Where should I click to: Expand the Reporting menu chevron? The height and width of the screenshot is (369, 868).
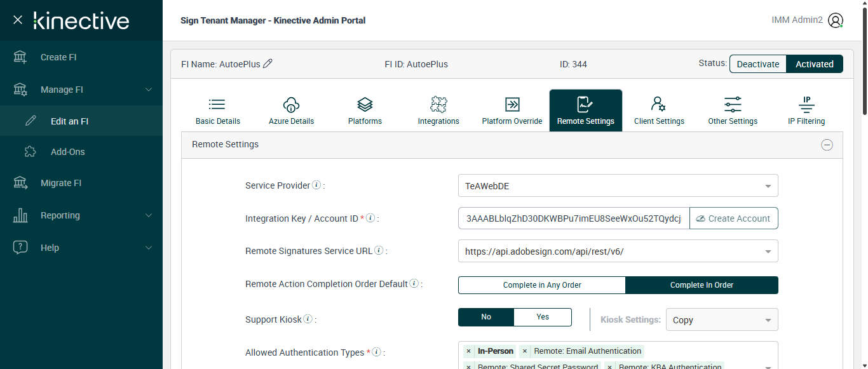149,215
